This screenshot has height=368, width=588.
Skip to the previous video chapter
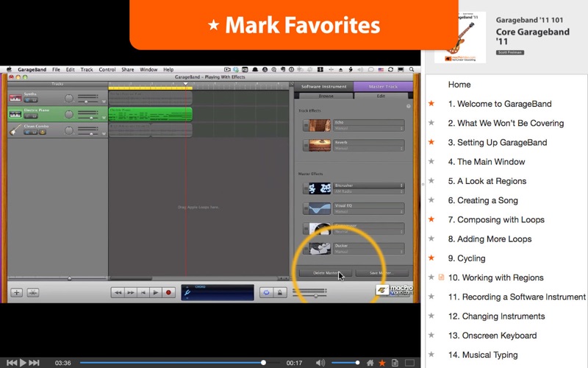point(12,363)
